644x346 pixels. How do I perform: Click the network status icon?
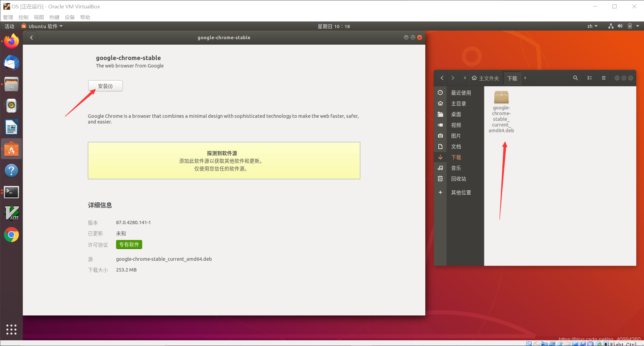(x=611, y=26)
